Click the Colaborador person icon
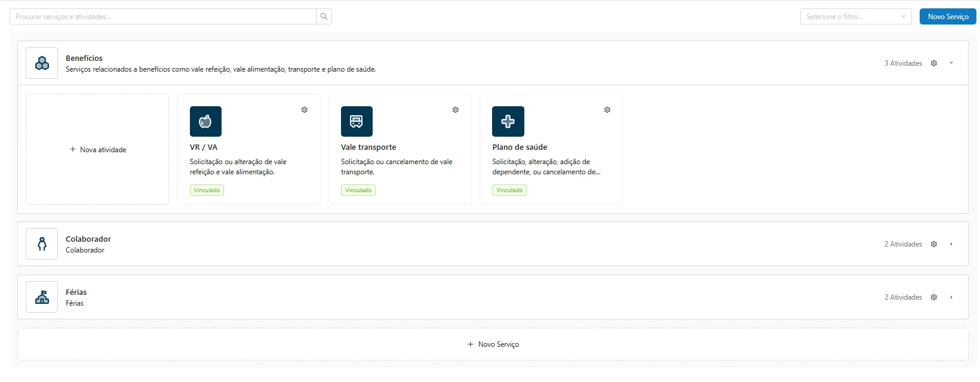 point(42,244)
